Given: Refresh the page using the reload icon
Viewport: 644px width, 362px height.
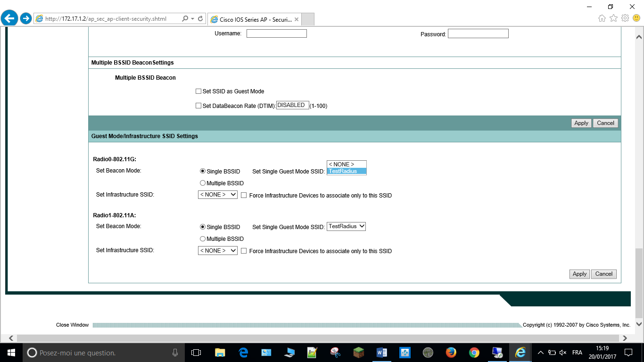Looking at the screenshot, I should (x=200, y=19).
